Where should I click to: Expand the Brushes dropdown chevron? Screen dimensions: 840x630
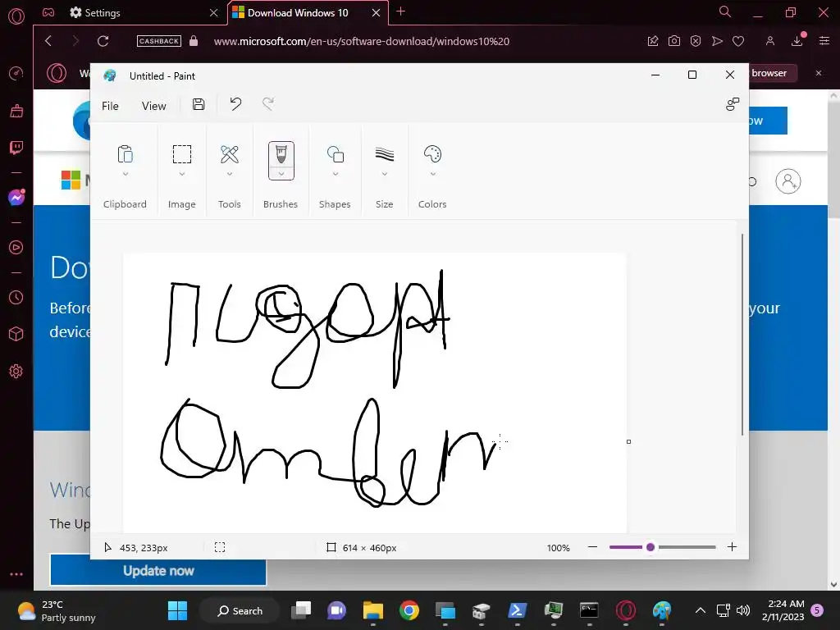[x=281, y=174]
